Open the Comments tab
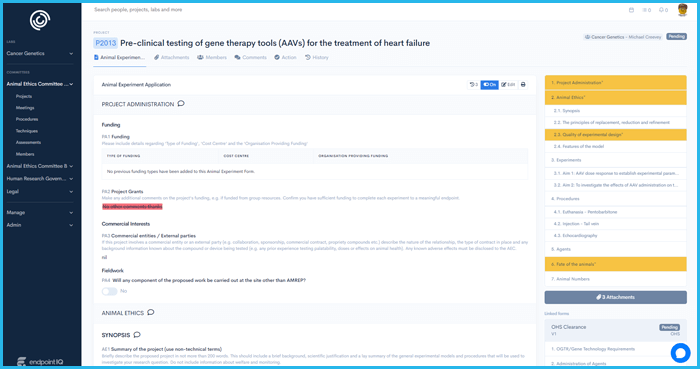The width and height of the screenshot is (700, 369). tap(250, 58)
